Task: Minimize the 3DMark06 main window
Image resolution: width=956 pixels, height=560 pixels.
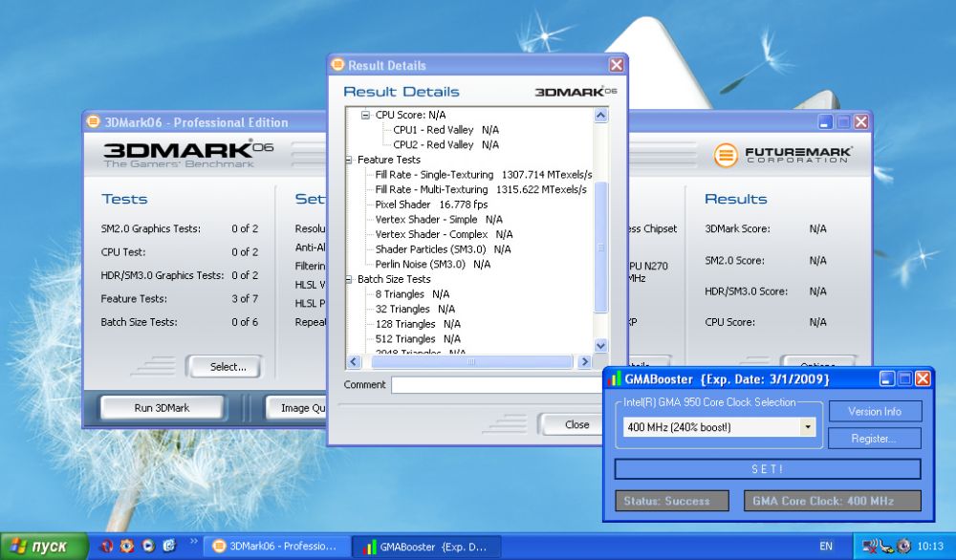Action: (x=825, y=122)
